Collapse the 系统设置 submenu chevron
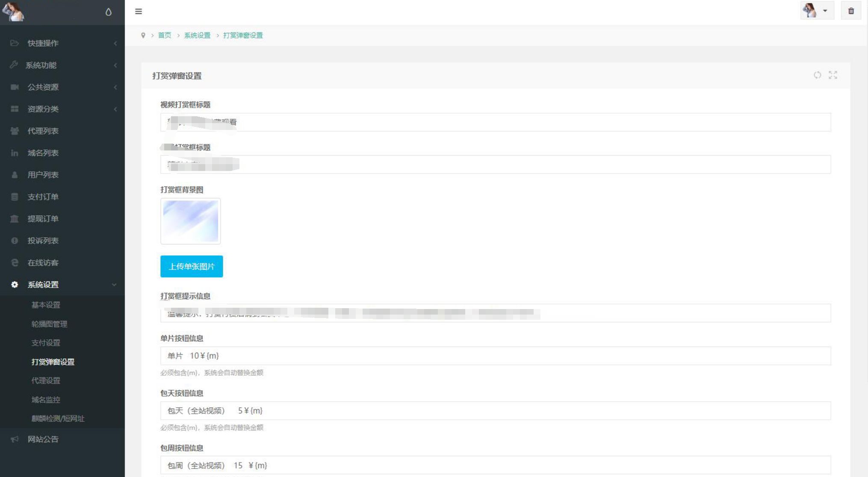The width and height of the screenshot is (868, 477). tap(114, 284)
